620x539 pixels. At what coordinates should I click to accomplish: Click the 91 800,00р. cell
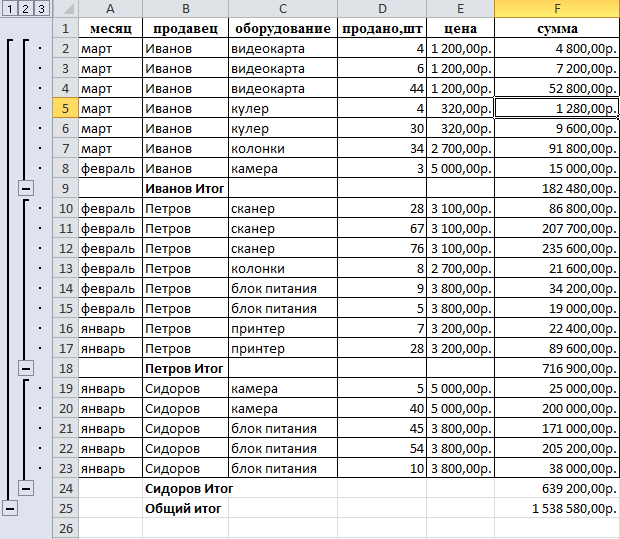(x=557, y=149)
